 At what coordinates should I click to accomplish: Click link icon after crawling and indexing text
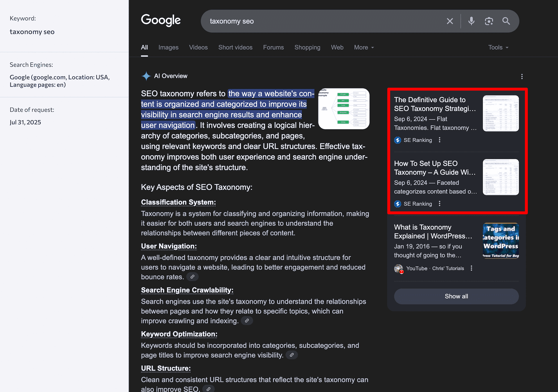247,321
